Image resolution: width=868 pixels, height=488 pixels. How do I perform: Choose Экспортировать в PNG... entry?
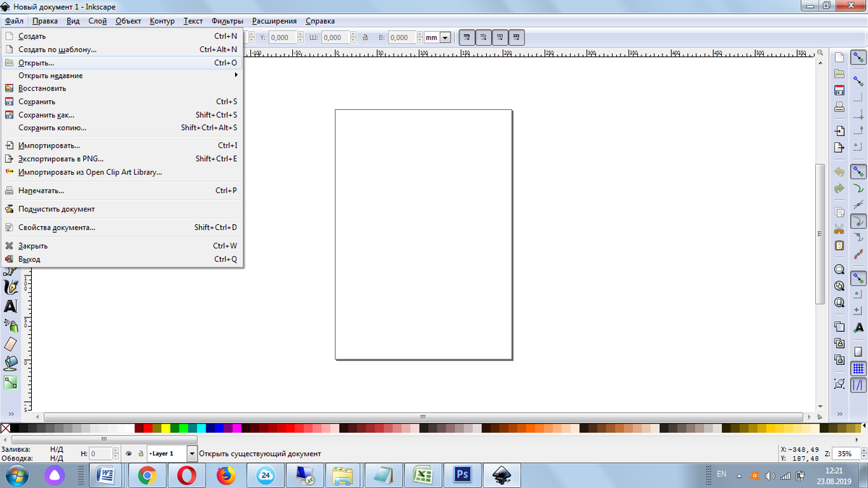pos(122,159)
